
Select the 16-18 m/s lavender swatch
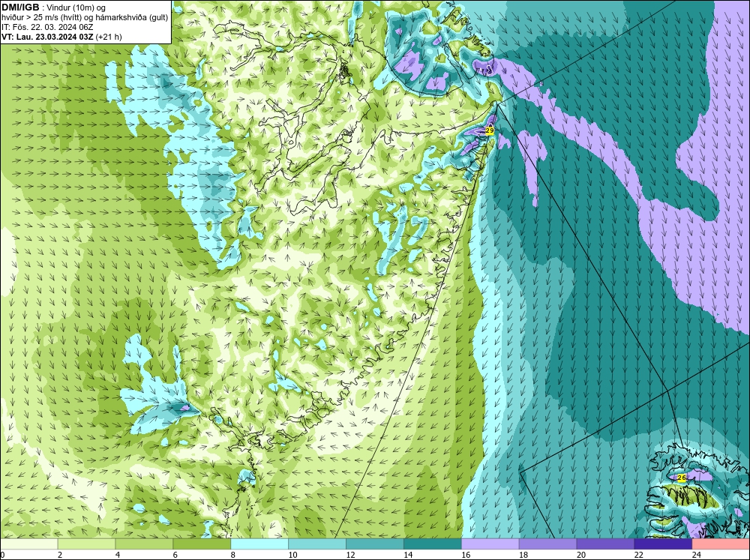tap(490, 544)
